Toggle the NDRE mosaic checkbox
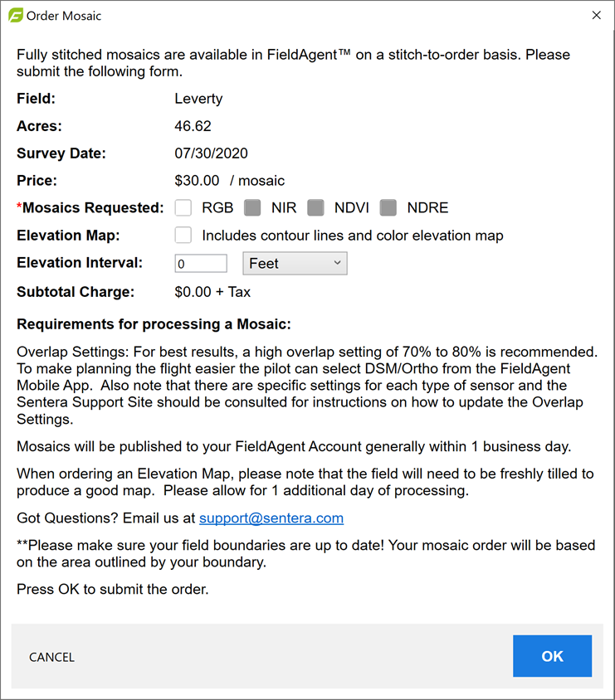Screen dimensions: 615x700 pos(388,207)
